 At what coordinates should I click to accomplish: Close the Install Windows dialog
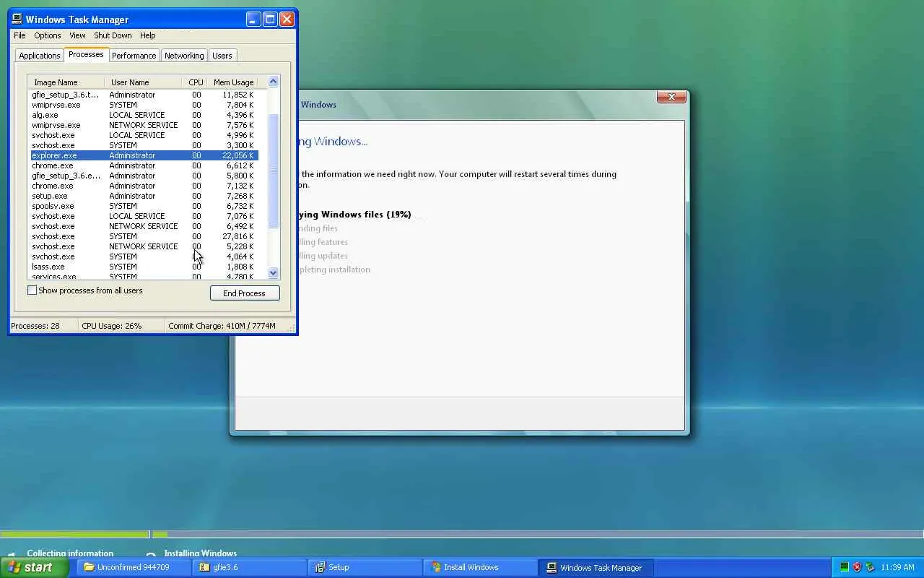point(671,97)
